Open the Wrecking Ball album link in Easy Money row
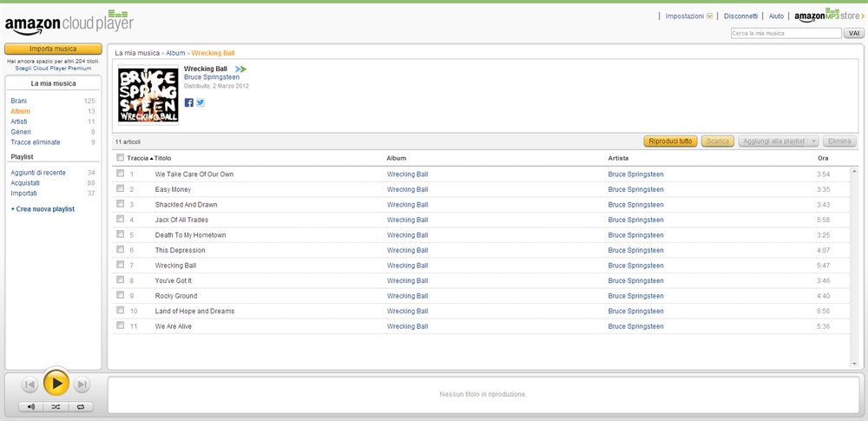 pos(407,189)
